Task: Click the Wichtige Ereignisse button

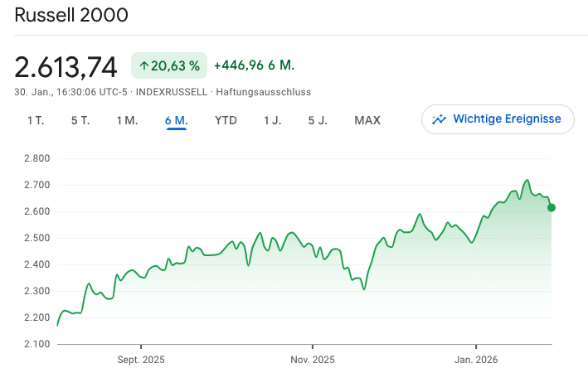Action: click(498, 119)
